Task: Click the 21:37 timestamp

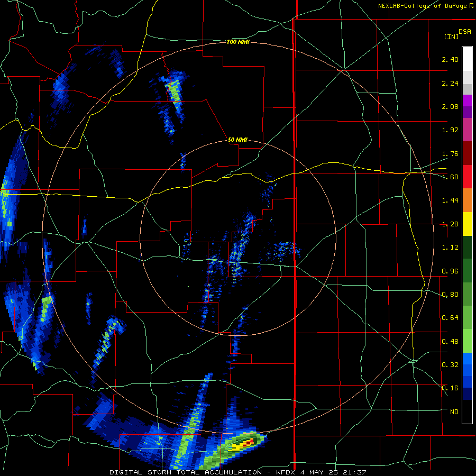Action: pyautogui.click(x=354, y=472)
